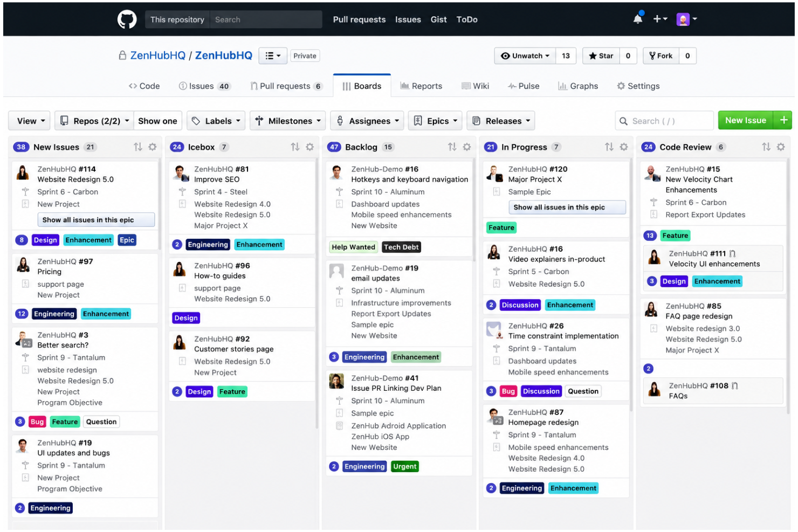Click sort arrows on Code Review column
798x532 pixels.
(x=766, y=147)
